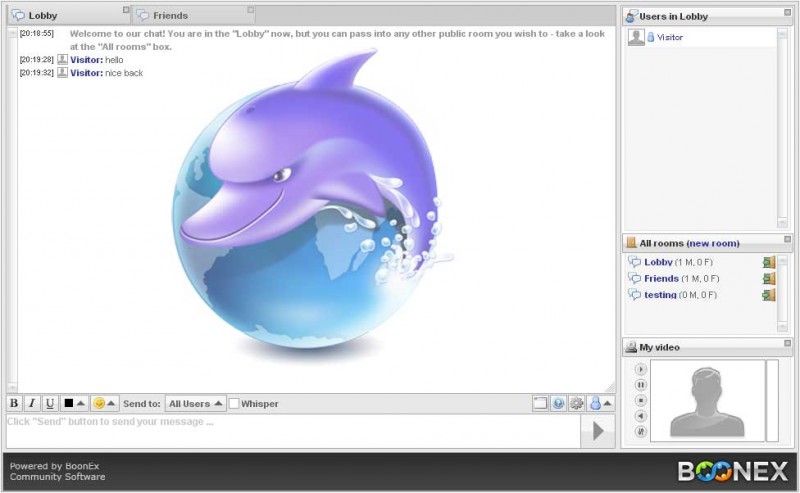Collapse the All rooms panel
Viewport: 800px width, 493px height.
(787, 239)
